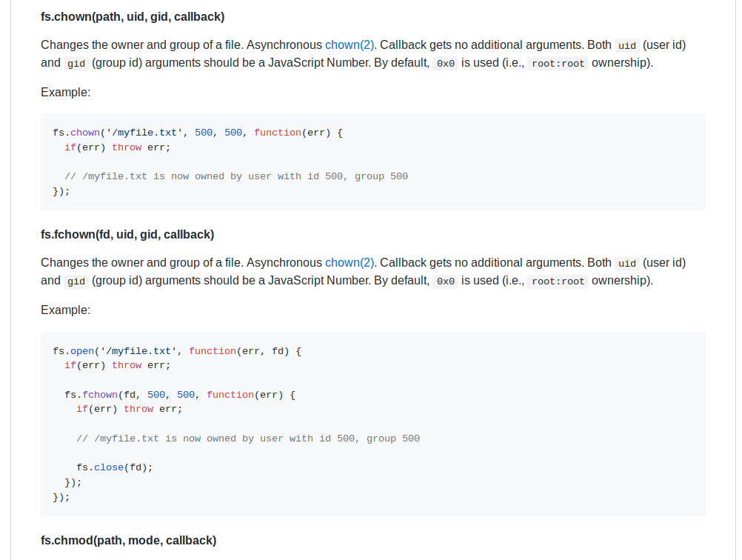Click the fs.fchown(fd, 500, 500) code line

tap(180, 395)
